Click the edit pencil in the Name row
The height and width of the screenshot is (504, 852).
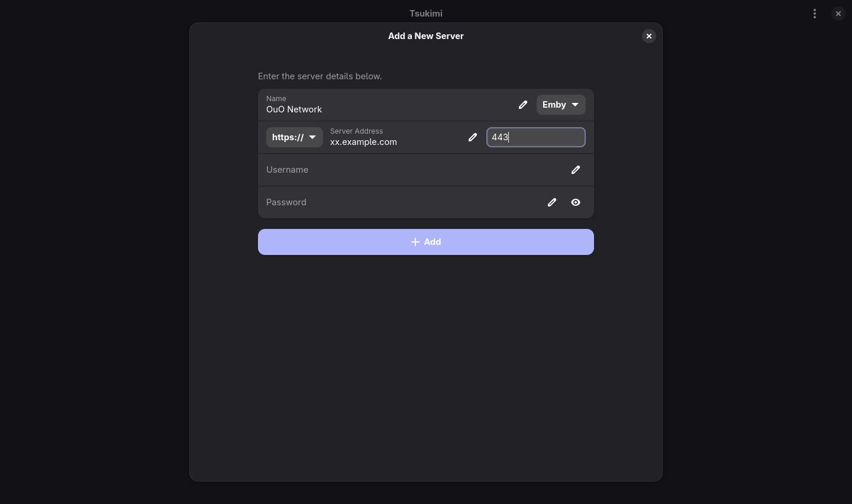[523, 105]
